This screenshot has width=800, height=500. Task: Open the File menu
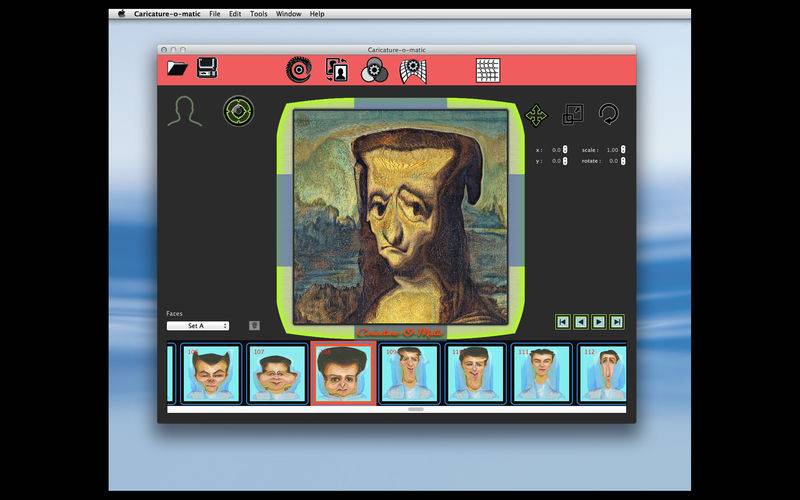click(215, 14)
